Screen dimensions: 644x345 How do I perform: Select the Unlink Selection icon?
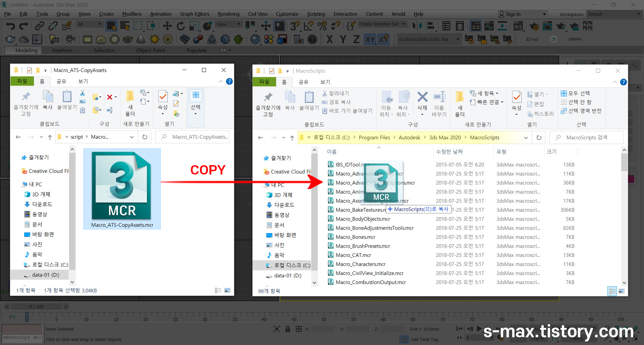tap(53, 26)
